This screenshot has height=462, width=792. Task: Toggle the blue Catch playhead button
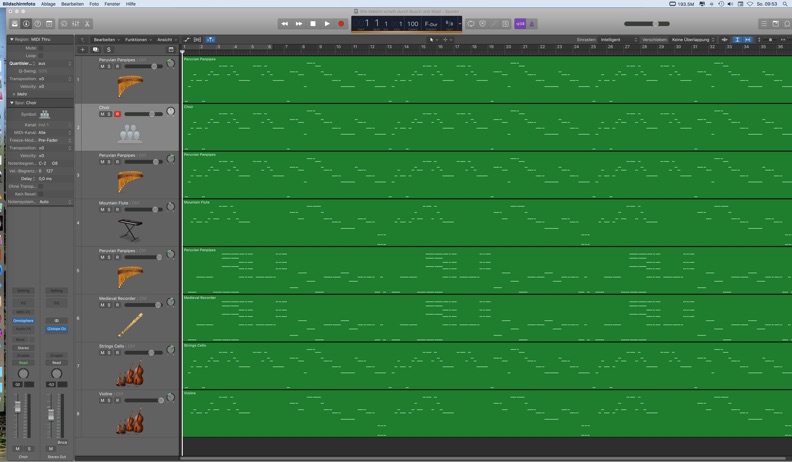[210, 39]
